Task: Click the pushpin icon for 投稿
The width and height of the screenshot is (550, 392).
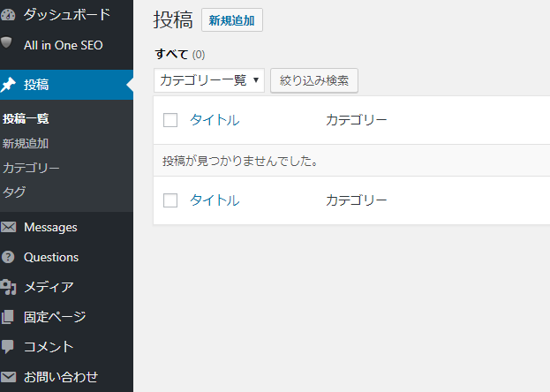Action: click(9, 85)
